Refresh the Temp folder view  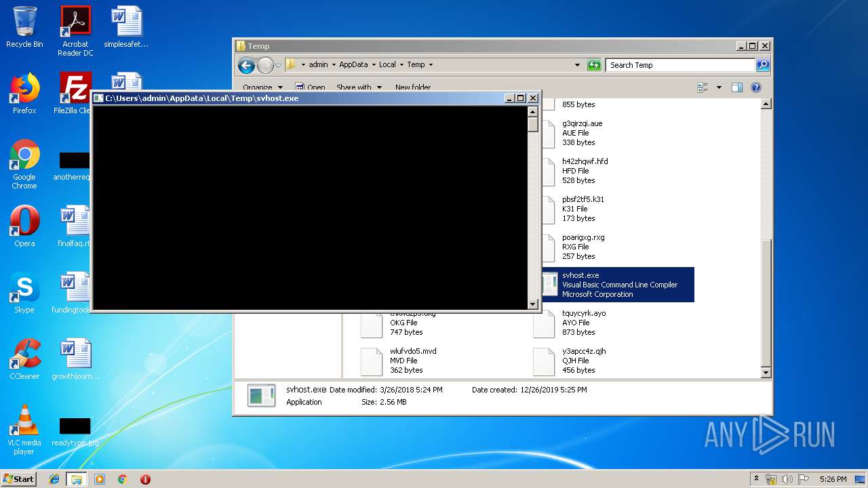(x=594, y=65)
